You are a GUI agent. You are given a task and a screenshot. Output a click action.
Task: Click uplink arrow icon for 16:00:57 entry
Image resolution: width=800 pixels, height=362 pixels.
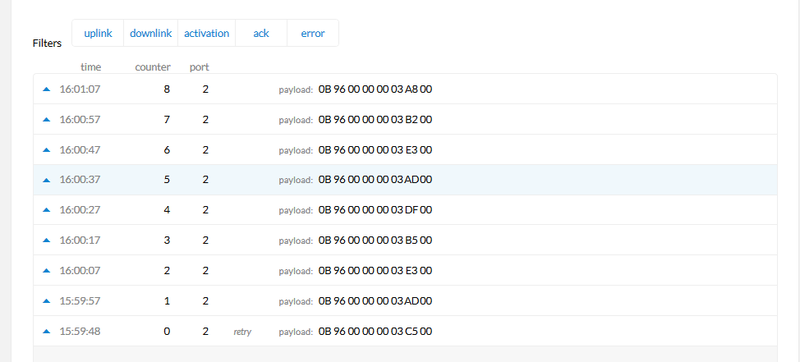click(x=46, y=119)
